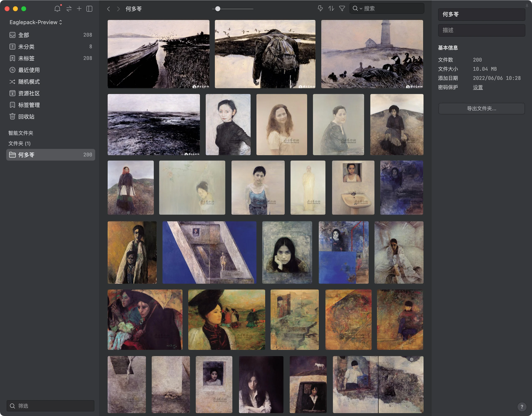Click the 描述 description field
Screen dimensions: 532x416
(x=481, y=30)
